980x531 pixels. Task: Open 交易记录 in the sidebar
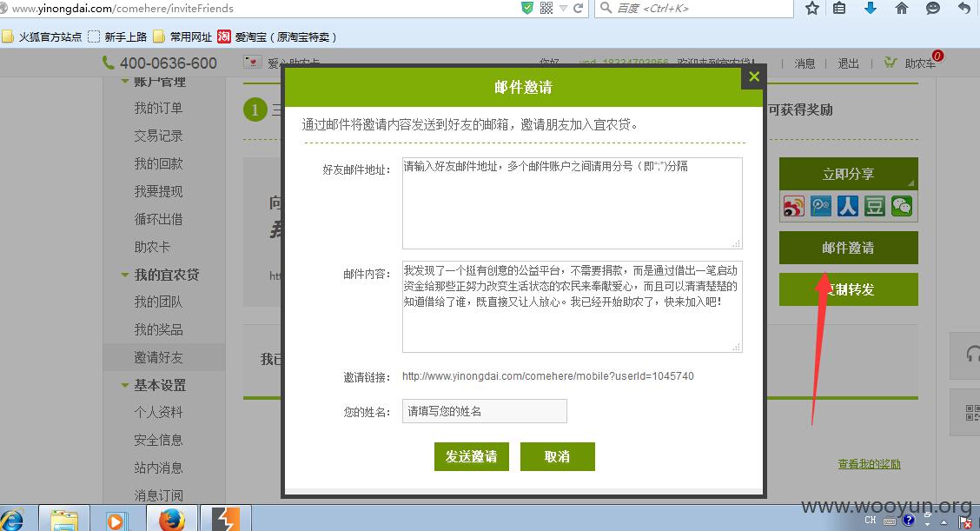click(x=158, y=136)
